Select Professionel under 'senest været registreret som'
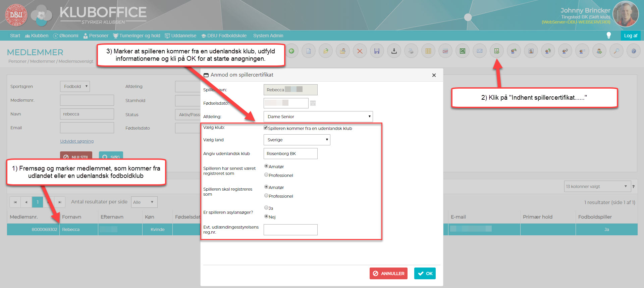 (266, 175)
